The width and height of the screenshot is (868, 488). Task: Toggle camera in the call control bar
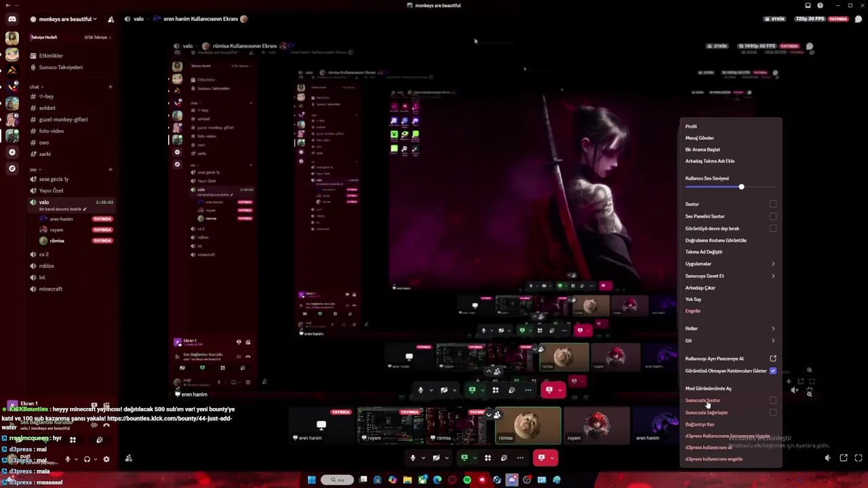pyautogui.click(x=435, y=457)
